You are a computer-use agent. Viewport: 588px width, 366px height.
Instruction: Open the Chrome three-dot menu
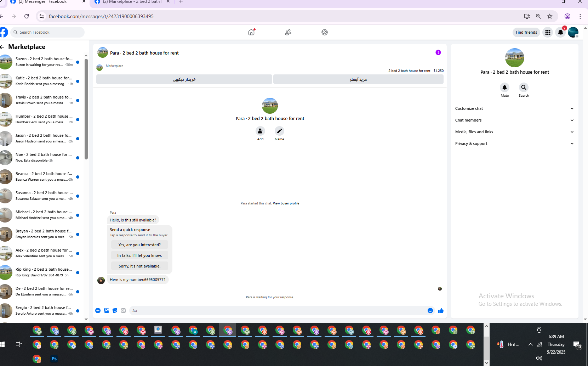tap(580, 16)
